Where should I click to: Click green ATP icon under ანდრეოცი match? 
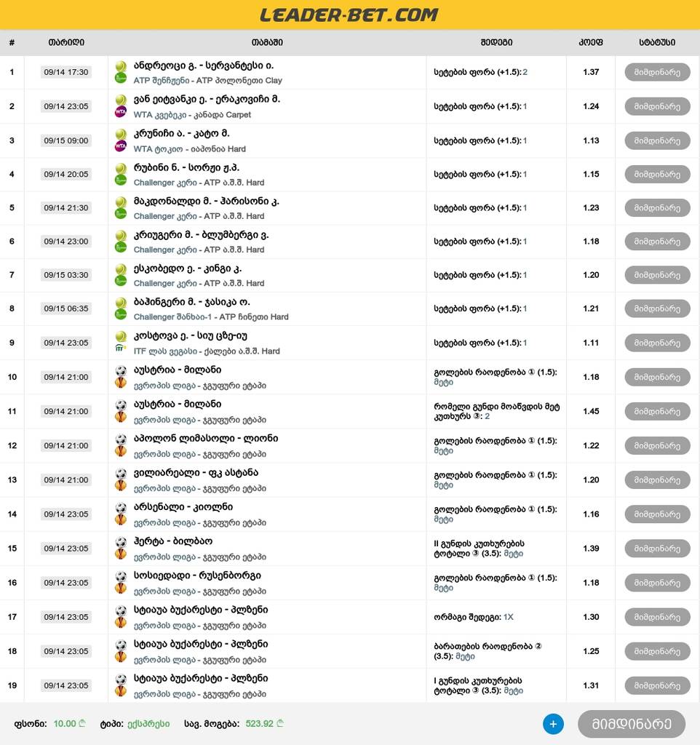coord(121,78)
